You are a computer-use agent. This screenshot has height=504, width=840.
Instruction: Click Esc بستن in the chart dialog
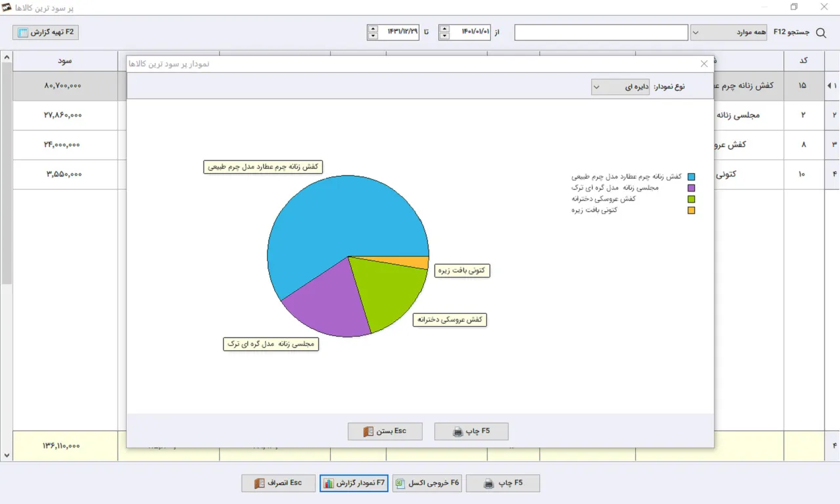(385, 431)
